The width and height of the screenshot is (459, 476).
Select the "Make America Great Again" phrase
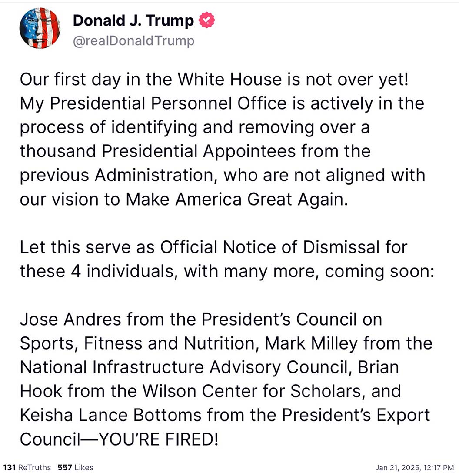point(236,200)
